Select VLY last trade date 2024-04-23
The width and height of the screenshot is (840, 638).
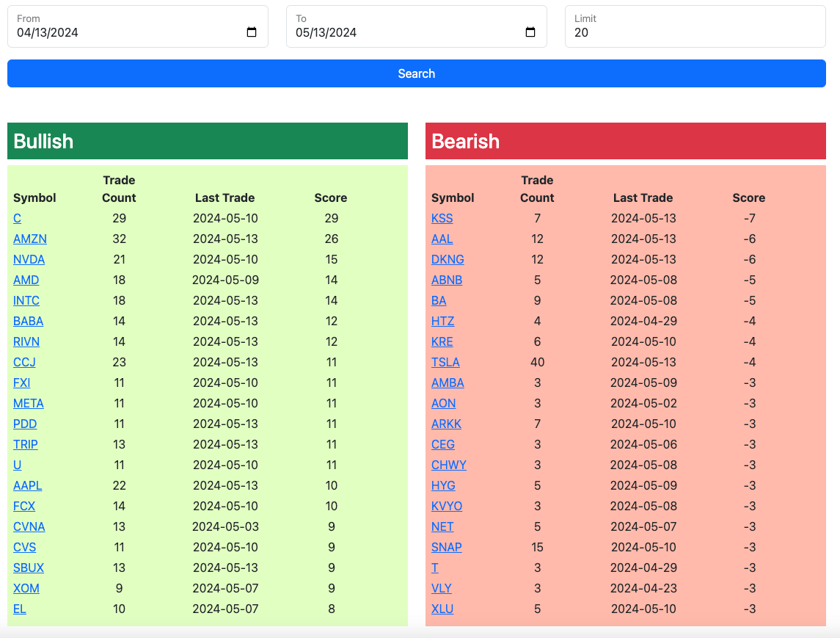coord(643,589)
